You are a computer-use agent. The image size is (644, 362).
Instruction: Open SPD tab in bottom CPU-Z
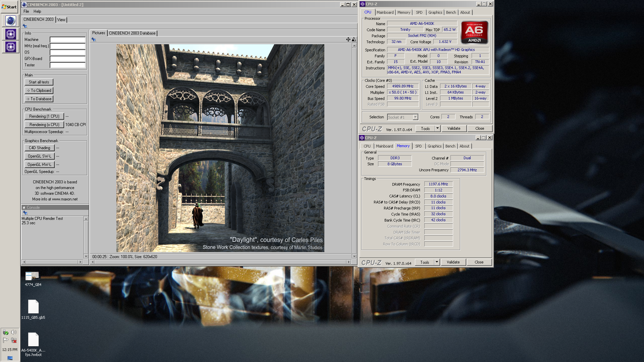click(x=418, y=146)
